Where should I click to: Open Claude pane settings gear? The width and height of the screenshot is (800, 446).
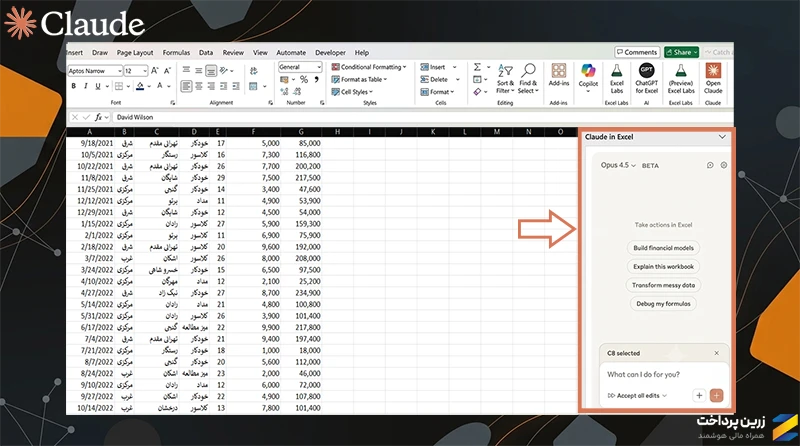(x=723, y=165)
